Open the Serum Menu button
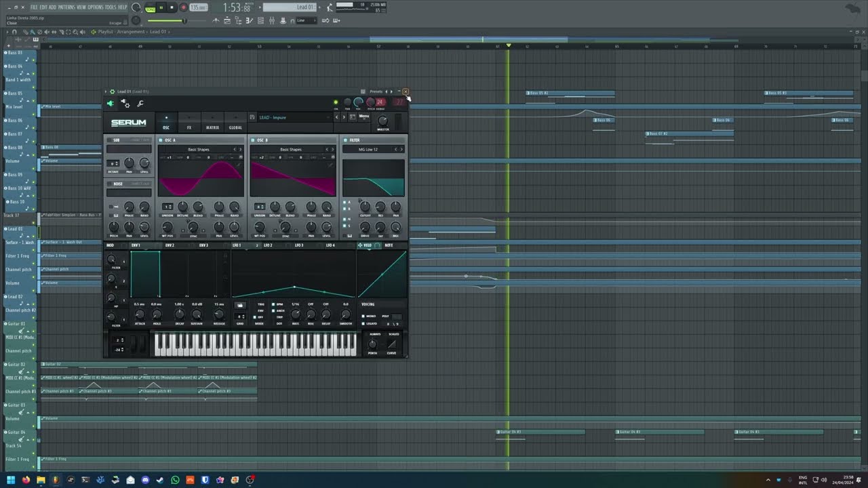 coord(364,117)
